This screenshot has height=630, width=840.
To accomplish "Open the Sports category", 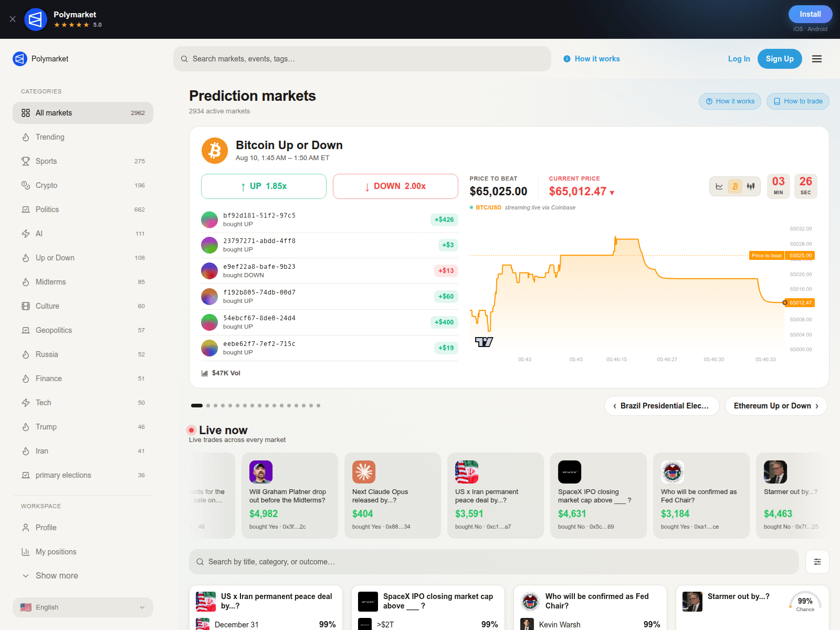I will point(83,161).
